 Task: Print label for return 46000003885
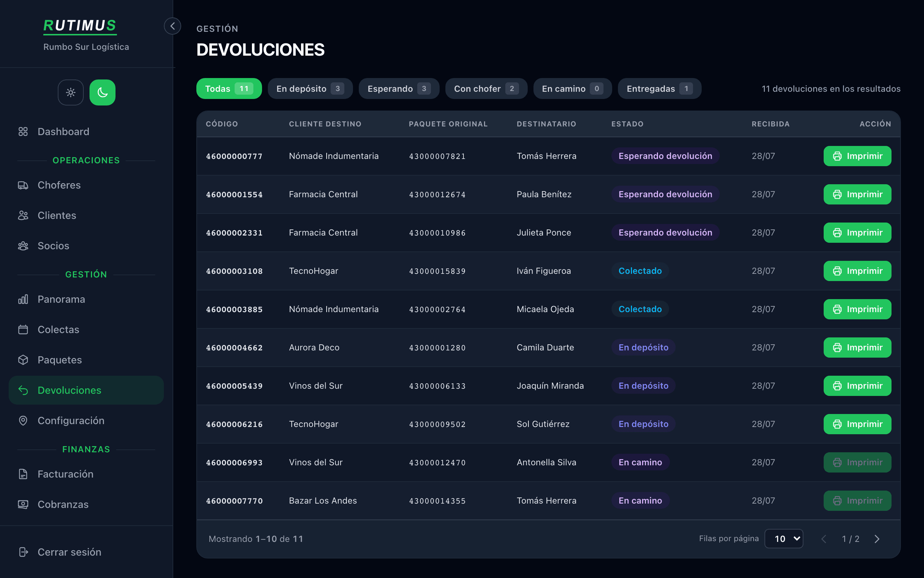pyautogui.click(x=857, y=309)
